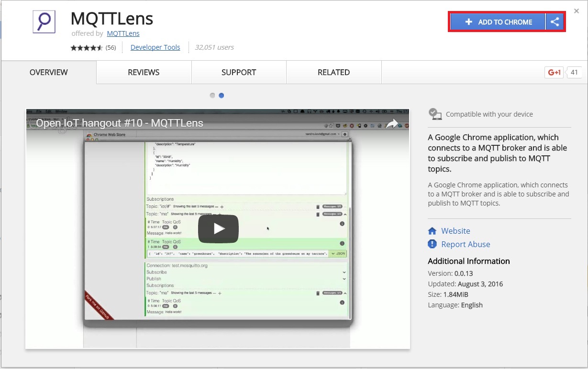The height and width of the screenshot is (369, 588).
Task: Click the Compatible with your device text
Action: coord(489,114)
